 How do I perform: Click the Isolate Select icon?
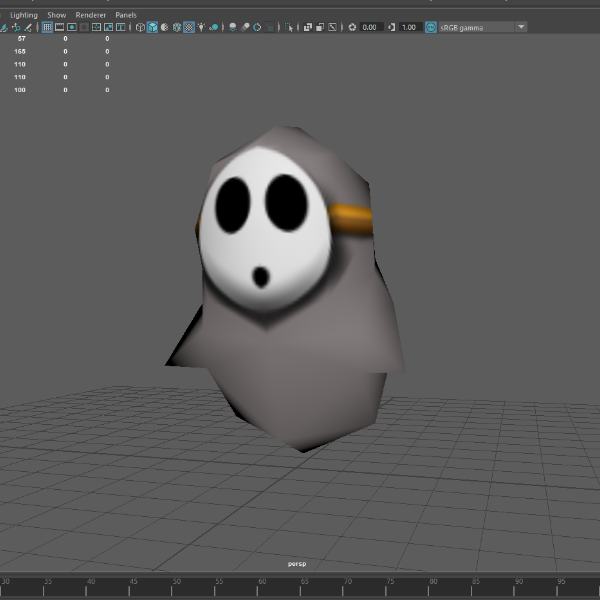289,27
